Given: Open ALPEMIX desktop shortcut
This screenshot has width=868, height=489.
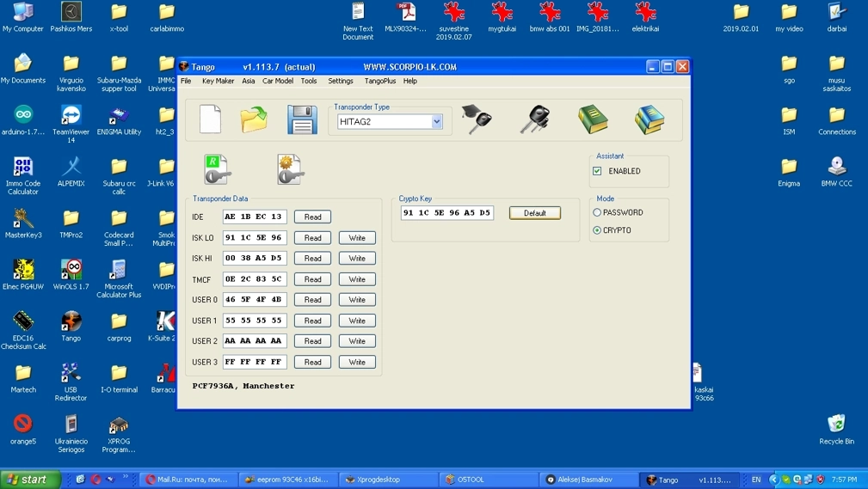Looking at the screenshot, I should point(71,172).
